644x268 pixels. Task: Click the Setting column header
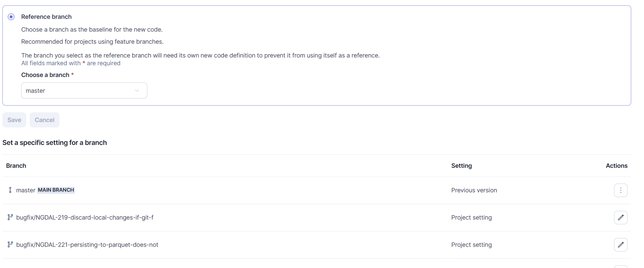click(461, 166)
